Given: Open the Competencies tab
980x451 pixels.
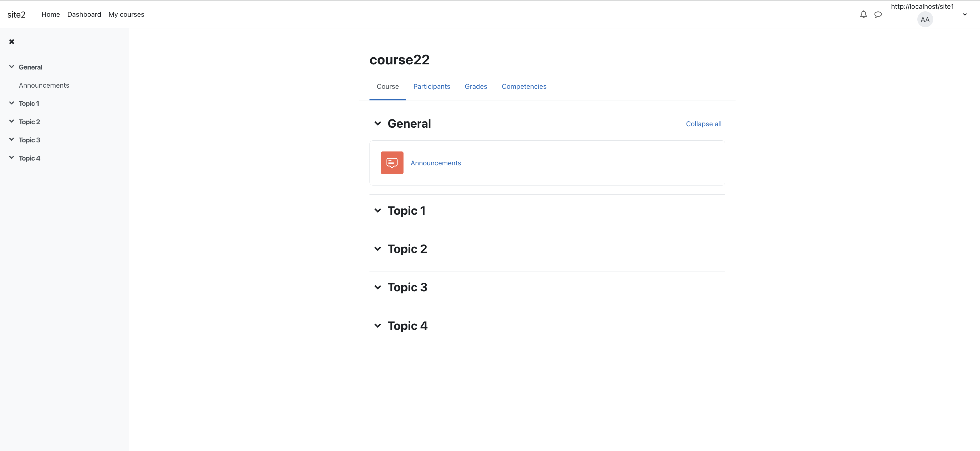Looking at the screenshot, I should 524,87.
